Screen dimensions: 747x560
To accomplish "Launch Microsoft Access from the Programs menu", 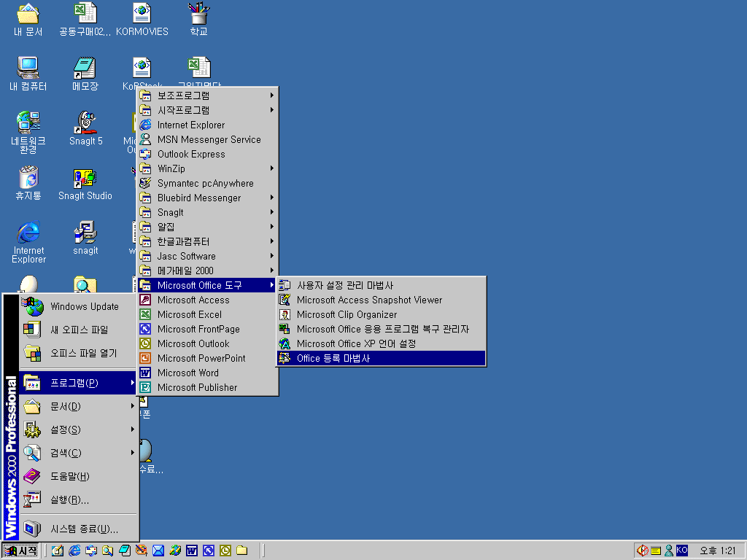I will pyautogui.click(x=207, y=300).
